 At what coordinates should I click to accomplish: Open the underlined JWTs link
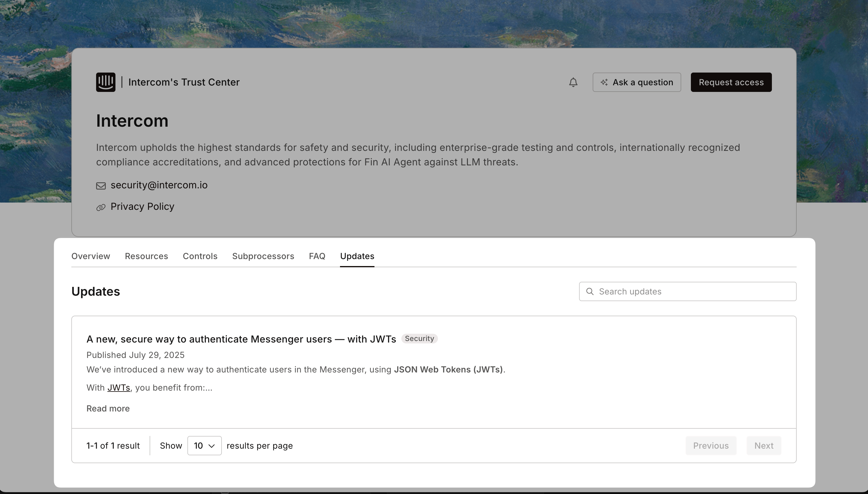pos(119,388)
